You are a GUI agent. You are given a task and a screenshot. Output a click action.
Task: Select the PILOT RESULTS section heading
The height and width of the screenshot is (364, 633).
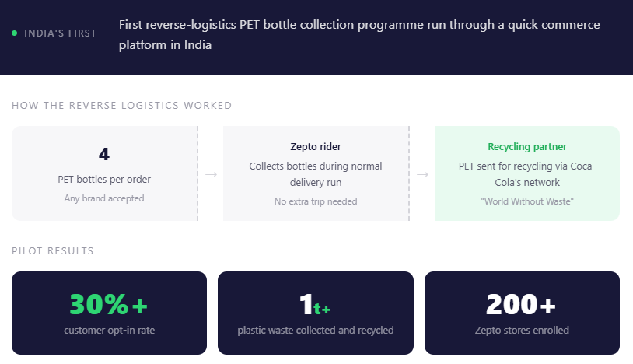click(53, 251)
